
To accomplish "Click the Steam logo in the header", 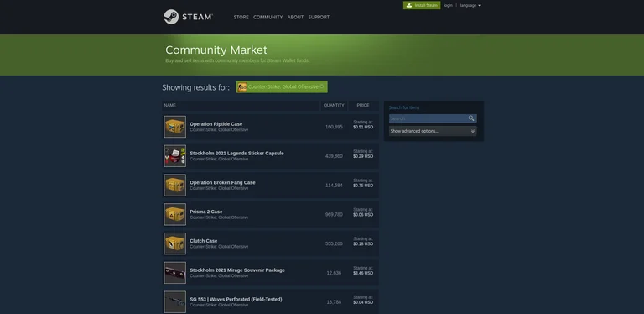I will click(188, 17).
